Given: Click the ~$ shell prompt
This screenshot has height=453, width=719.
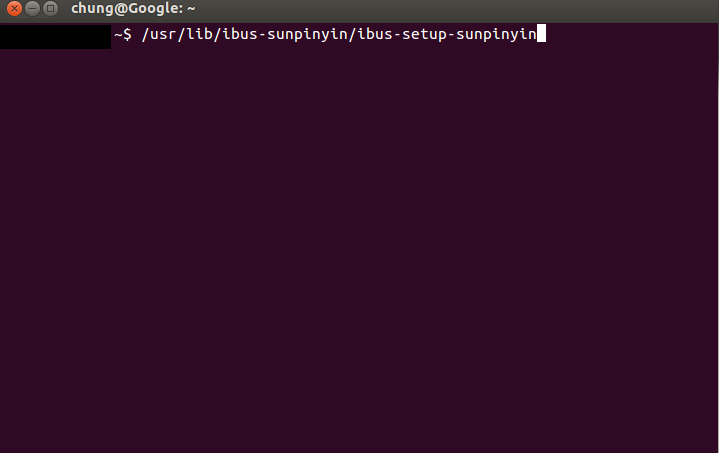Looking at the screenshot, I should click(x=123, y=34).
